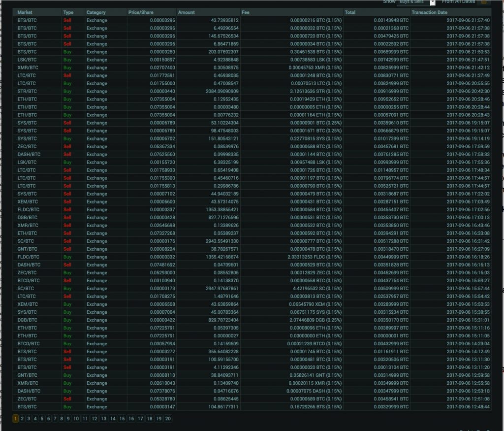Click XEM/BTC market in 17:03:49 row
This screenshot has height=431, width=504.
(x=28, y=201)
